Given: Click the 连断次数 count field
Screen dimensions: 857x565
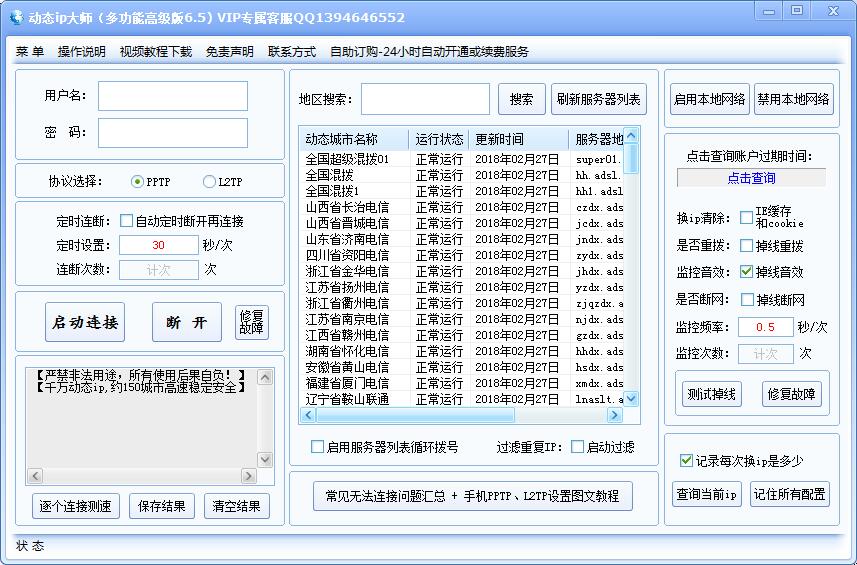Looking at the screenshot, I should (159, 270).
